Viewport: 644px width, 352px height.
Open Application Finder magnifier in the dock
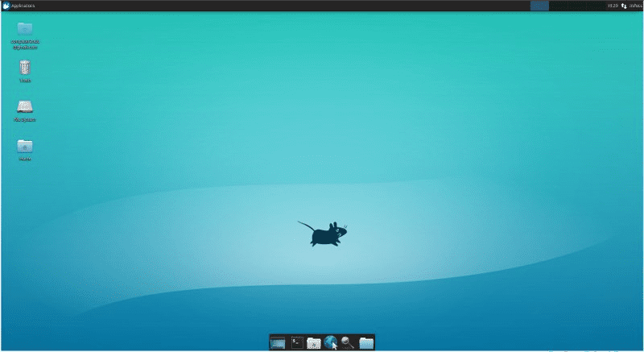click(348, 342)
